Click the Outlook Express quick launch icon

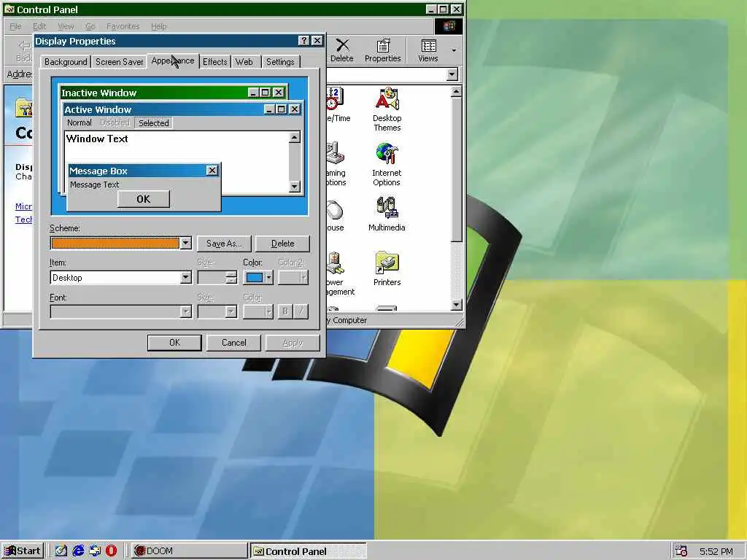pos(95,551)
